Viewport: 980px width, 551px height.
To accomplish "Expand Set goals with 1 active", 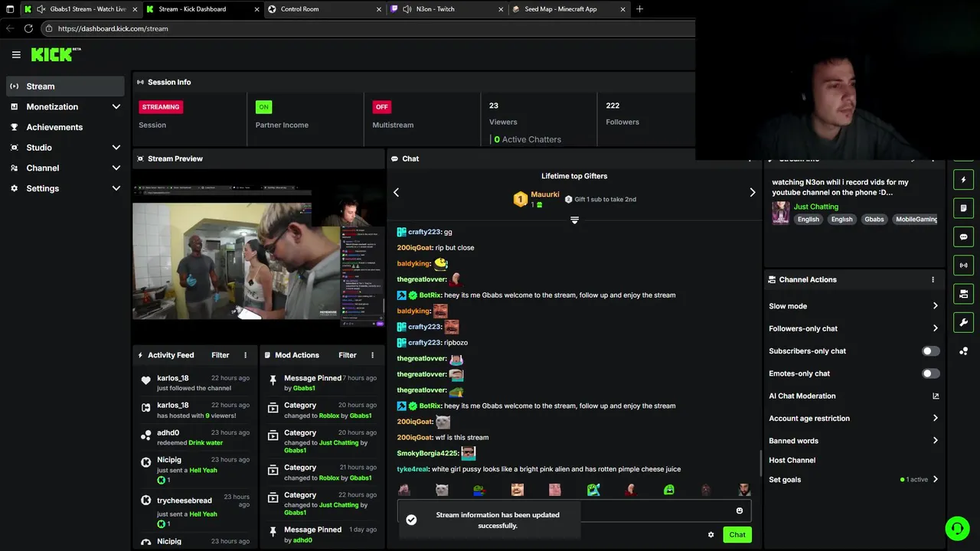I will (x=853, y=480).
